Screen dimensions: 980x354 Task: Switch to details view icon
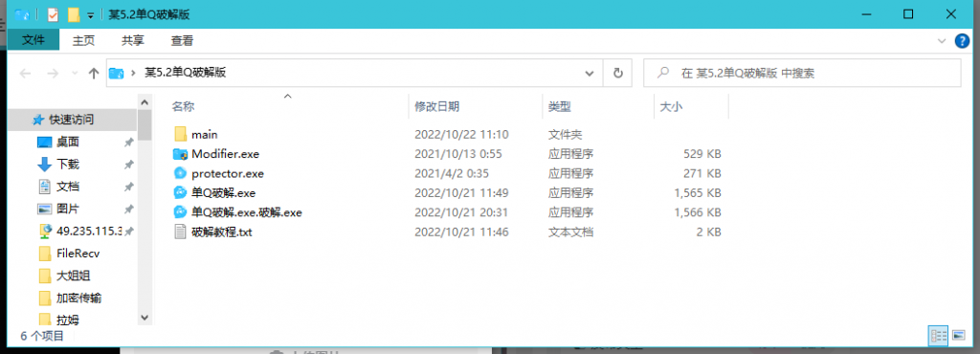click(x=939, y=336)
